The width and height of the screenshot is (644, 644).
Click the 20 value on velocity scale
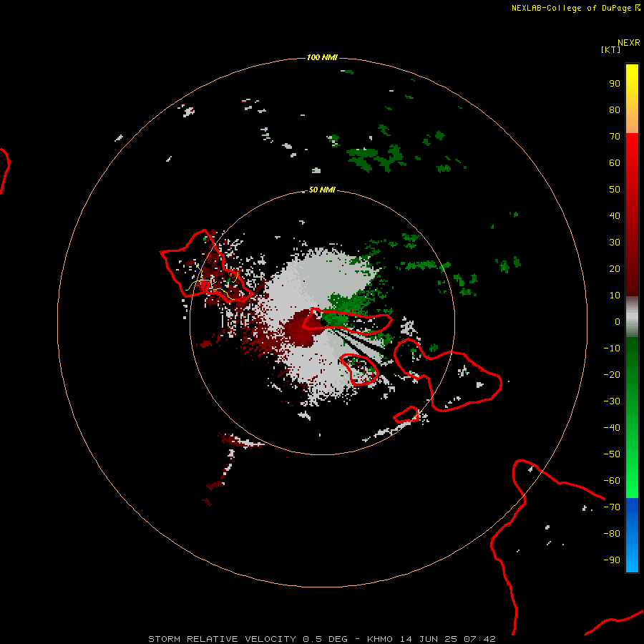tap(615, 268)
